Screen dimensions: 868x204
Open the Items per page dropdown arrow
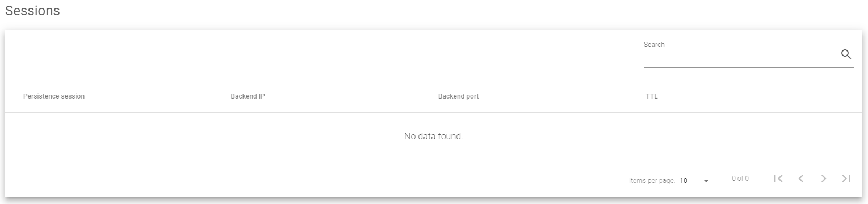point(706,181)
